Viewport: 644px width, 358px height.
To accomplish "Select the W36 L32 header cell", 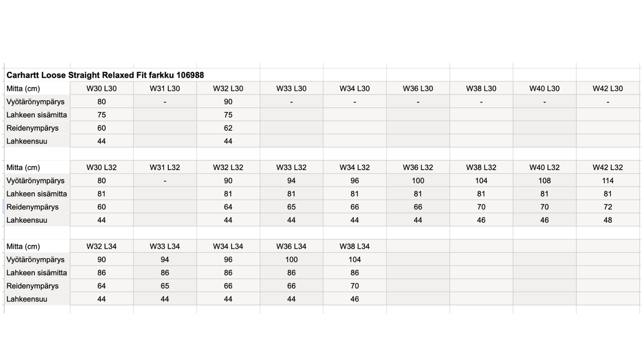I will [x=418, y=167].
